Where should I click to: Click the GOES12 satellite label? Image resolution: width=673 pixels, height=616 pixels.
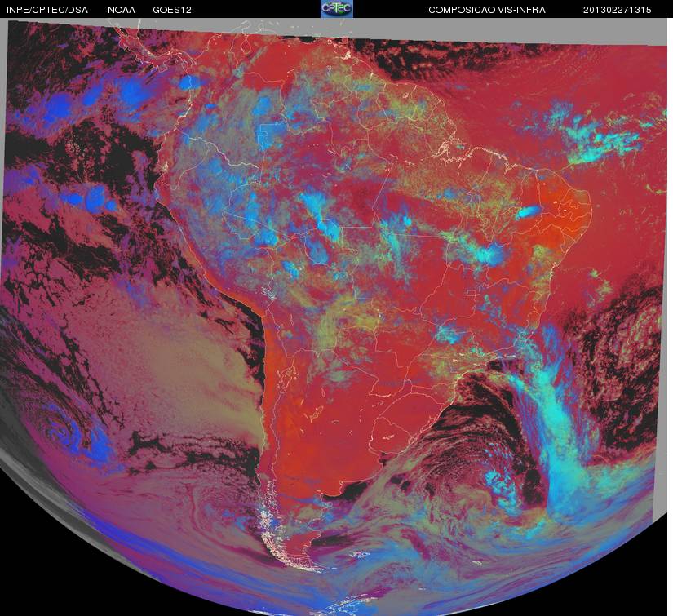coord(172,10)
